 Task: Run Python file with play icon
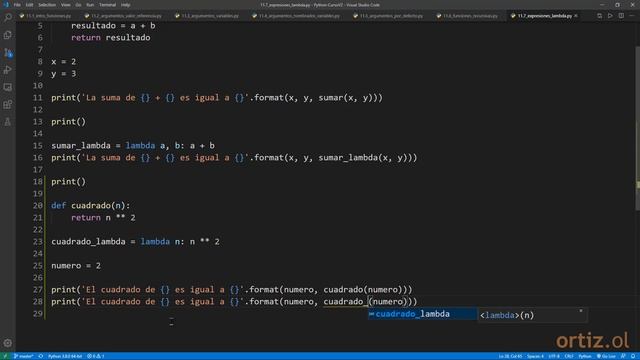click(610, 16)
